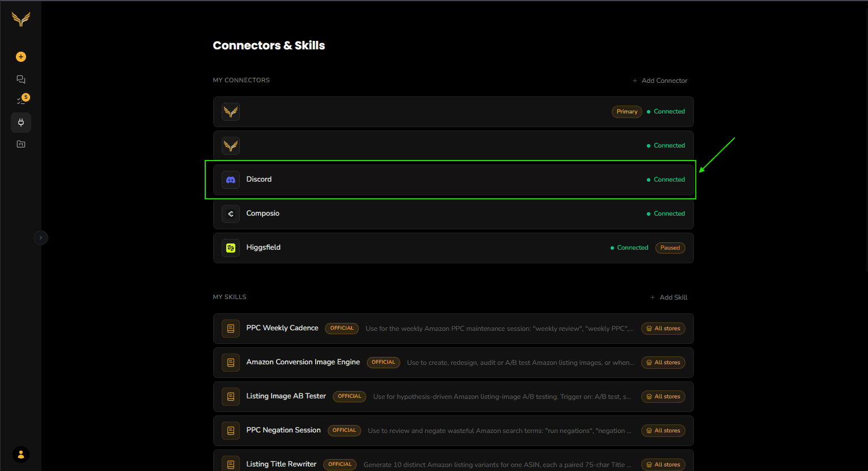The image size is (868, 471).
Task: Click All stores badge for PPC Negation Session
Action: click(663, 431)
